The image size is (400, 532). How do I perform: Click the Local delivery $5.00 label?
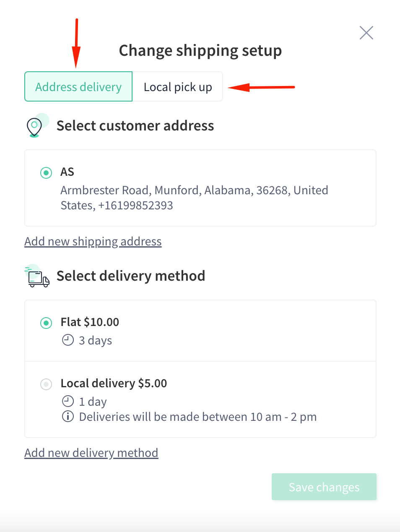[114, 383]
